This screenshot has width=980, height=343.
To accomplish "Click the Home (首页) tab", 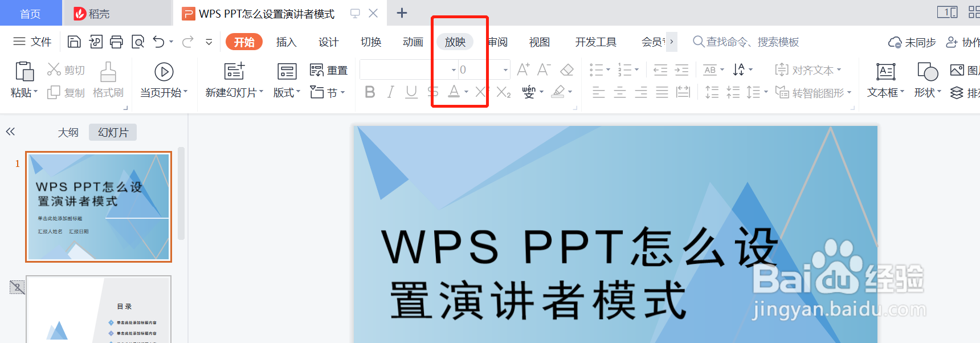I will [x=31, y=13].
